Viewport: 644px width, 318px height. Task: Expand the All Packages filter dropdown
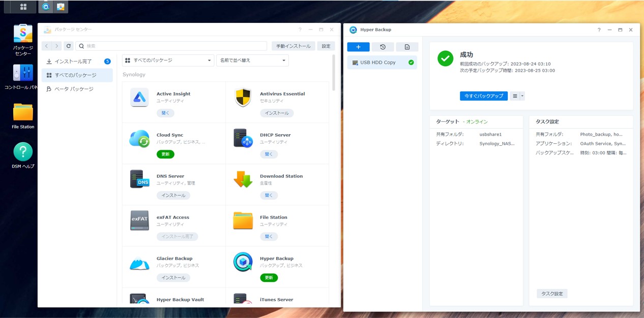(168, 60)
